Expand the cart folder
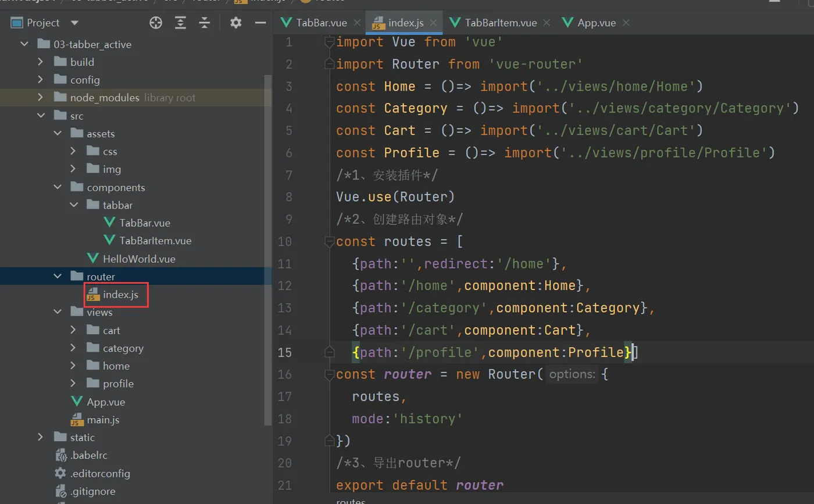Image resolution: width=814 pixels, height=504 pixels. pos(73,330)
